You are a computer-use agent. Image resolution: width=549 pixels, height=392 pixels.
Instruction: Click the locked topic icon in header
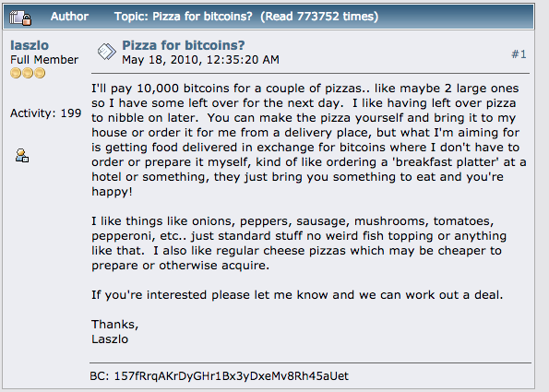pyautogui.click(x=20, y=18)
